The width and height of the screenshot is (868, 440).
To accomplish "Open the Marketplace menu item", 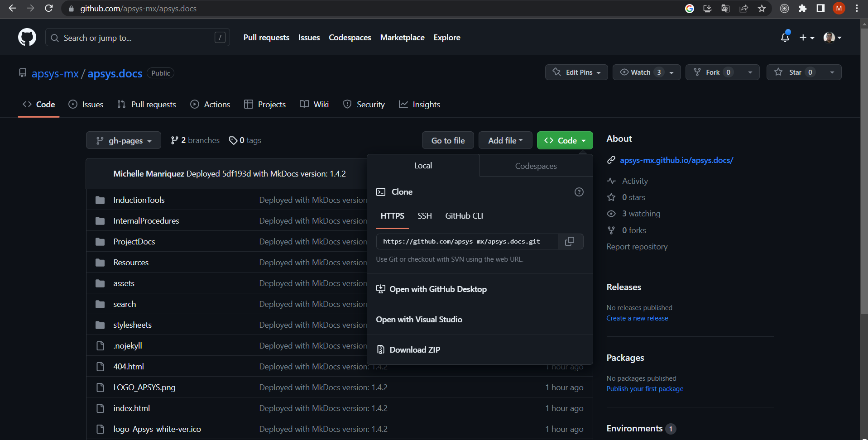I will pyautogui.click(x=402, y=38).
